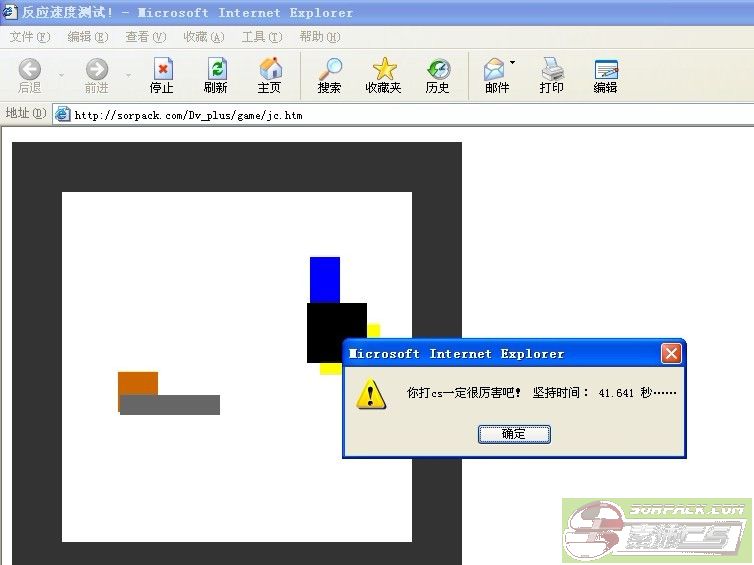The image size is (754, 565).
Task: Expand the dropdown arrow beside 后退
Action: [60, 75]
